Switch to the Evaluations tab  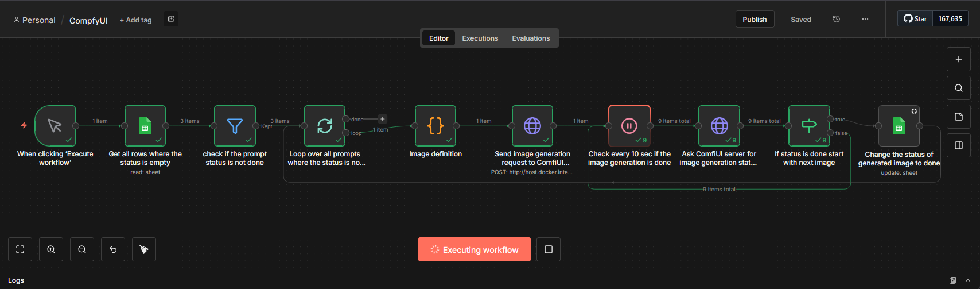(x=531, y=38)
